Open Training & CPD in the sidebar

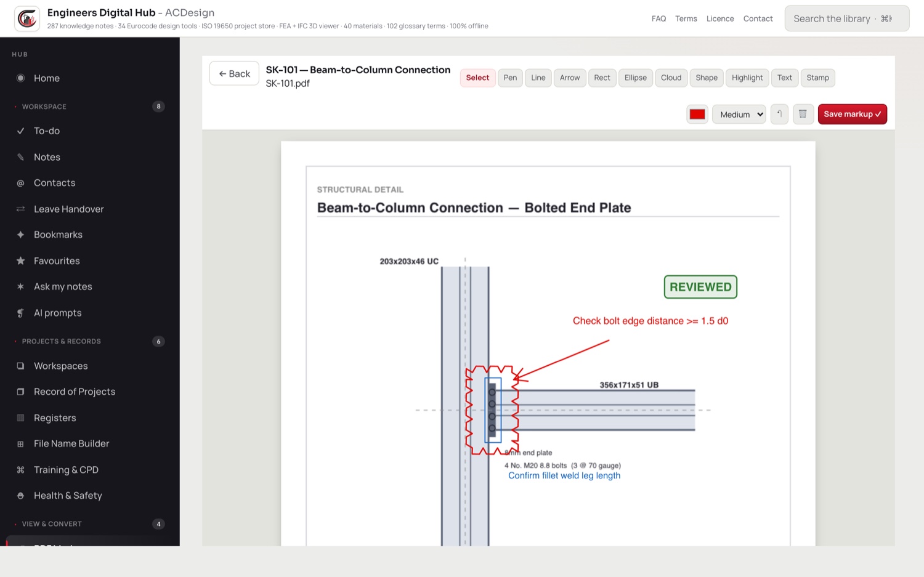[x=90, y=470]
